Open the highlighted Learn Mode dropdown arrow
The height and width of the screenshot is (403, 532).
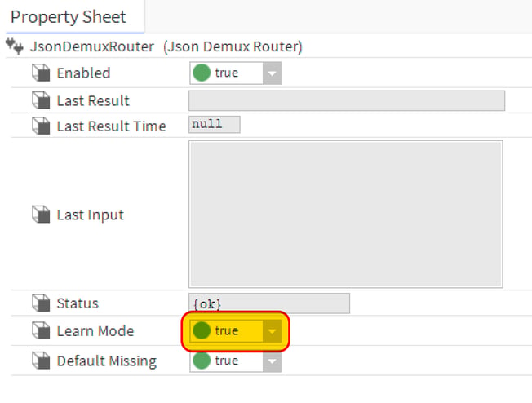[x=272, y=330]
